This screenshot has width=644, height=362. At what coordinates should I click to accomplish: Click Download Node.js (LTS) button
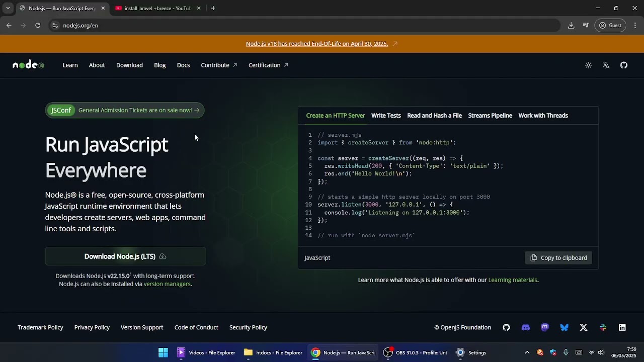[125, 256]
